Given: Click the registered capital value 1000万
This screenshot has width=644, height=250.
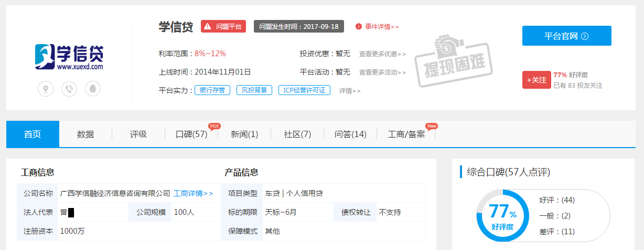Looking at the screenshot, I should [x=72, y=231].
